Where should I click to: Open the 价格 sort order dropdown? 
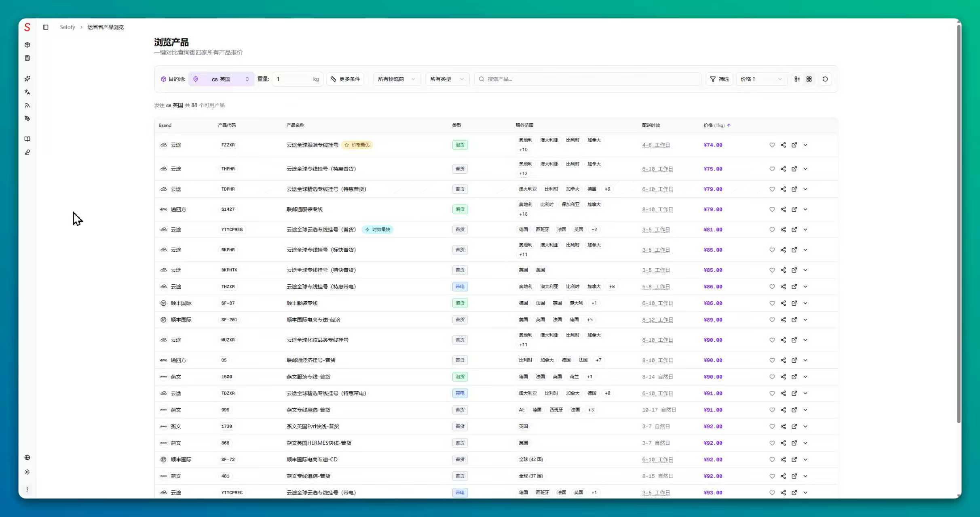click(x=761, y=79)
